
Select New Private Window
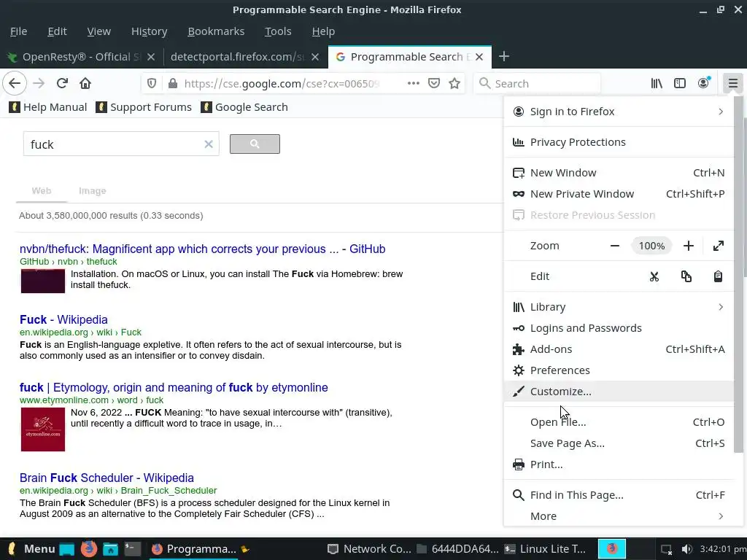tap(619, 194)
